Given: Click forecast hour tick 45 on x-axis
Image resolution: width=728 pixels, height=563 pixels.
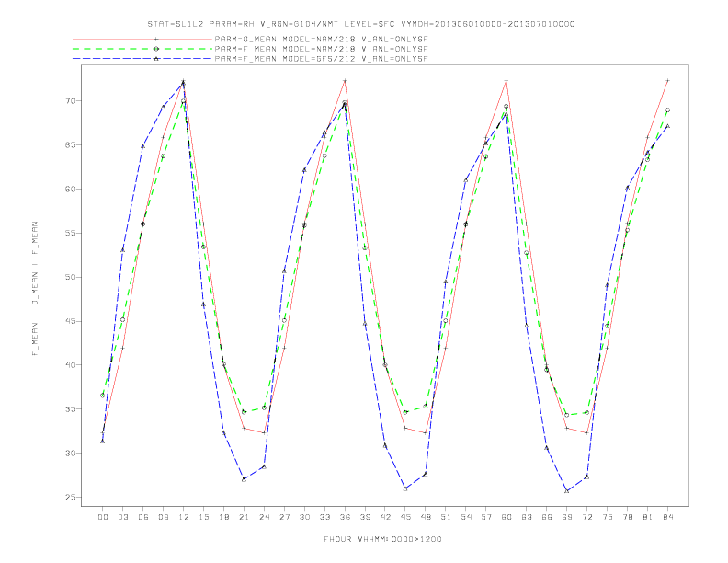Looking at the screenshot, I should tap(405, 517).
